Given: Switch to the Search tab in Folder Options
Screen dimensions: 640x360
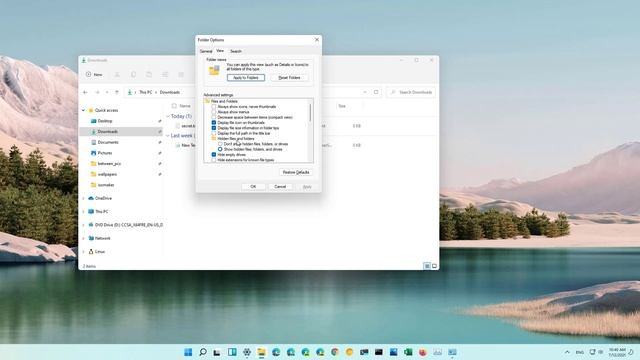Looking at the screenshot, I should click(236, 51).
